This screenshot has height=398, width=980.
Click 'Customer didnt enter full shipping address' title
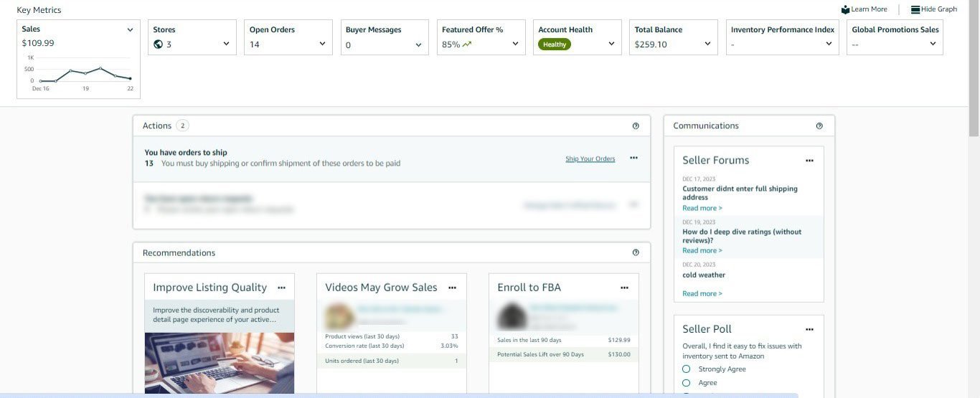tap(740, 193)
